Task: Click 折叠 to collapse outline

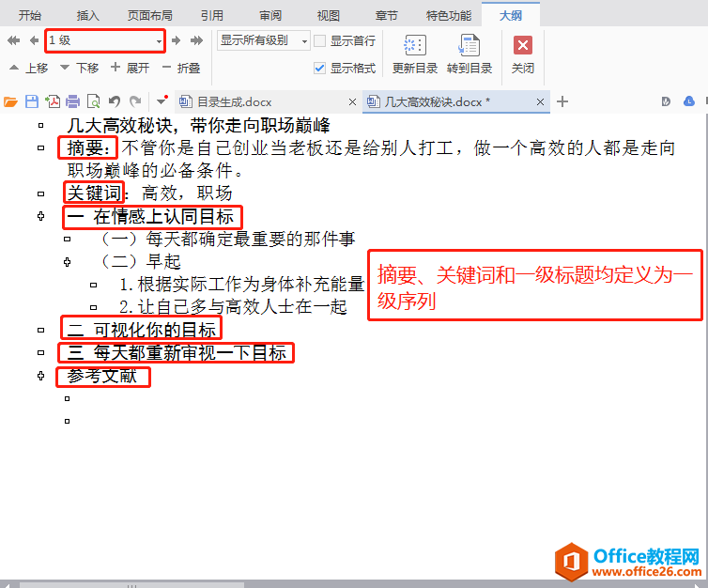Action: click(181, 69)
